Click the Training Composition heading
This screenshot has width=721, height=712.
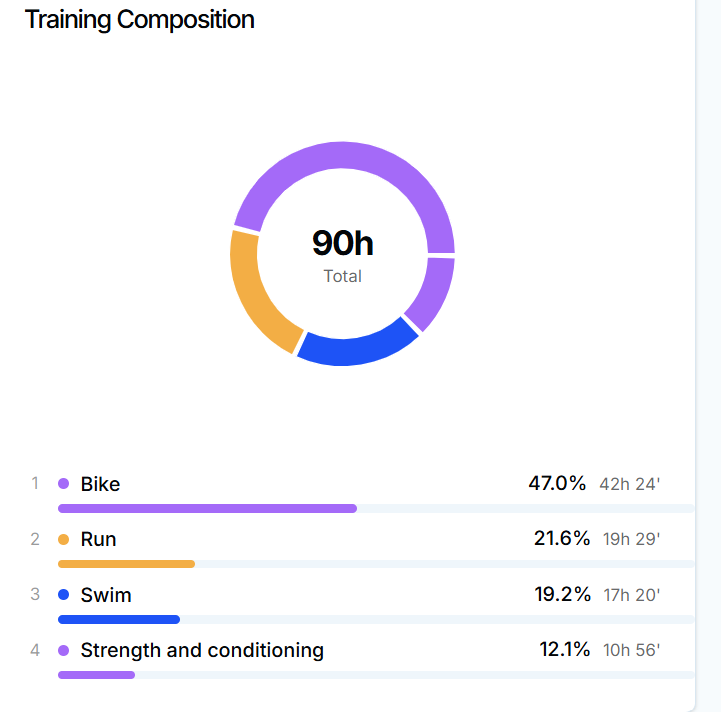139,20
